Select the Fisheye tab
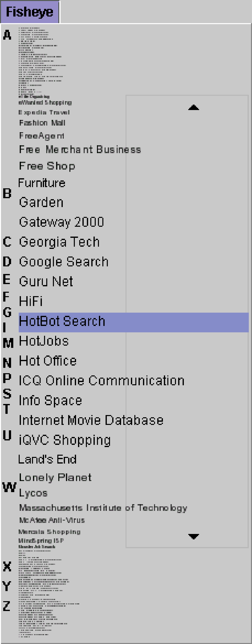252x644 pixels. tap(30, 12)
